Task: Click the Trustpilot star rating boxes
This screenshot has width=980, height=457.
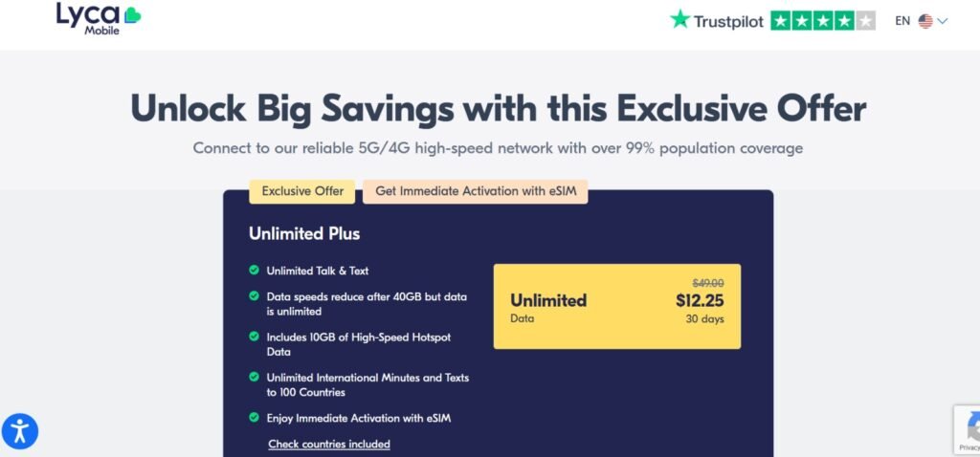Action: point(822,20)
